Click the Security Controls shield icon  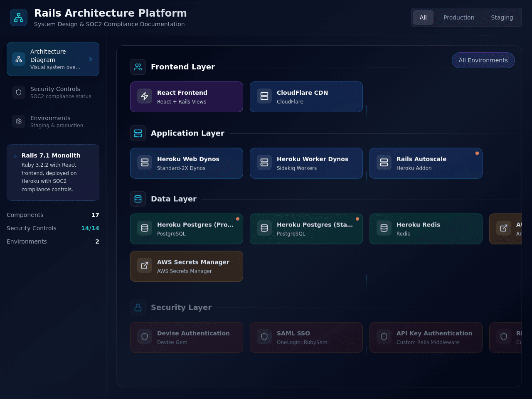click(19, 92)
